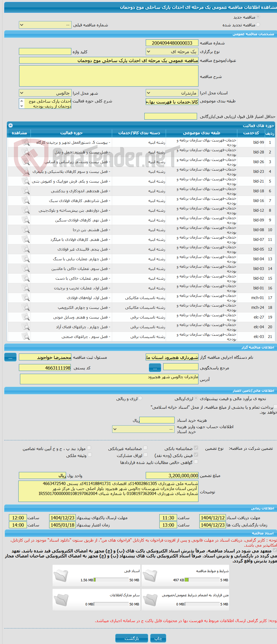Open view icon for row elc-03
277x644 pixels.
coord(26,337)
